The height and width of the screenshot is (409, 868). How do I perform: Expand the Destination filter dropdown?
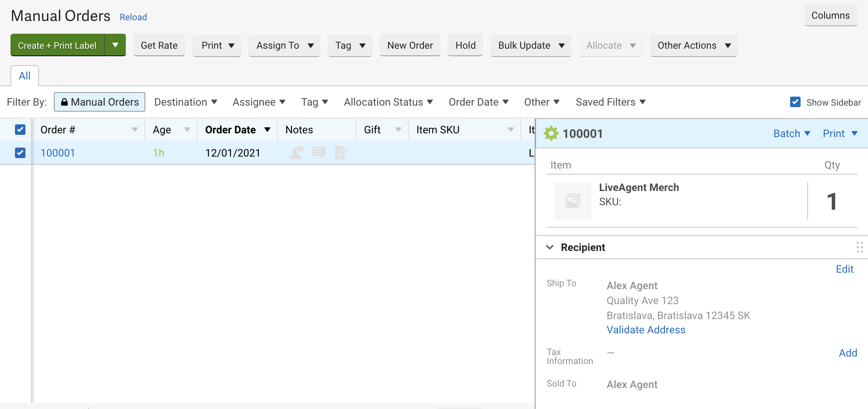(186, 102)
